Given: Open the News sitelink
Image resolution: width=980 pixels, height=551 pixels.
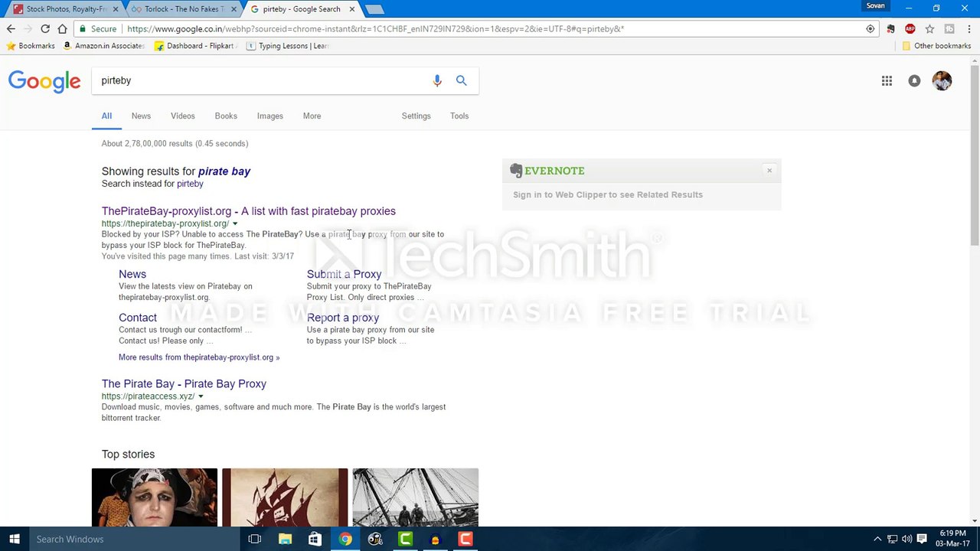Looking at the screenshot, I should pyautogui.click(x=132, y=274).
